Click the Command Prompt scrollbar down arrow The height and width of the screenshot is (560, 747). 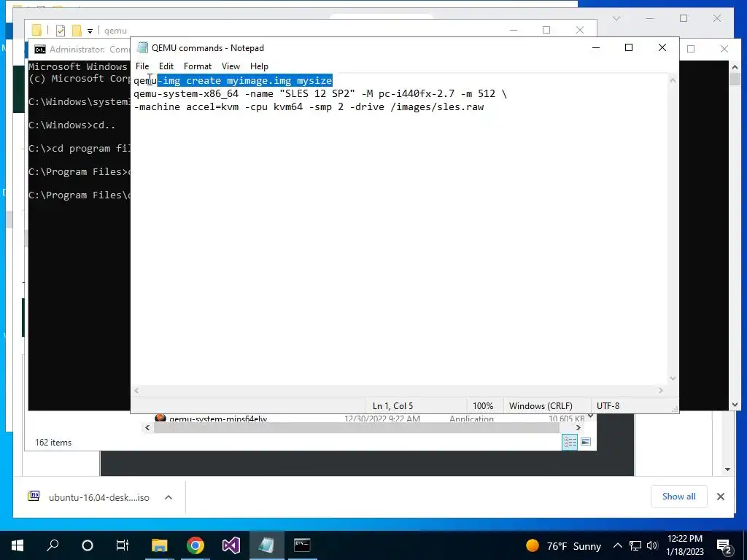(735, 405)
